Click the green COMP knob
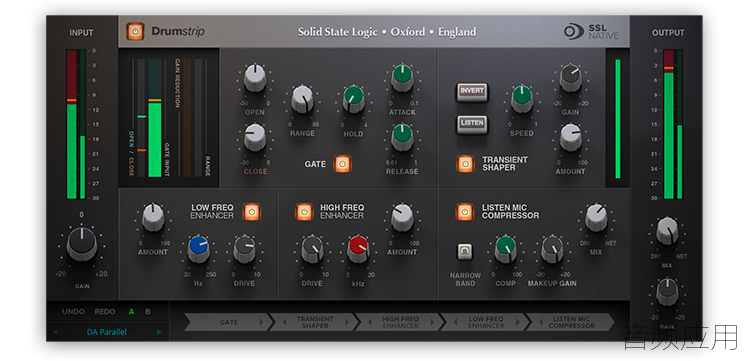The image size is (750, 361). click(506, 249)
